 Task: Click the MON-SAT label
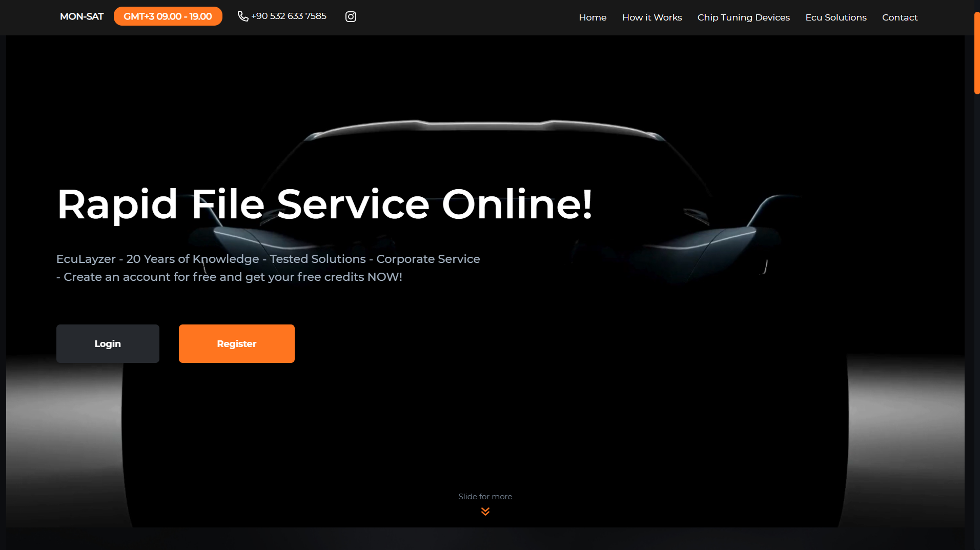pos(81,16)
